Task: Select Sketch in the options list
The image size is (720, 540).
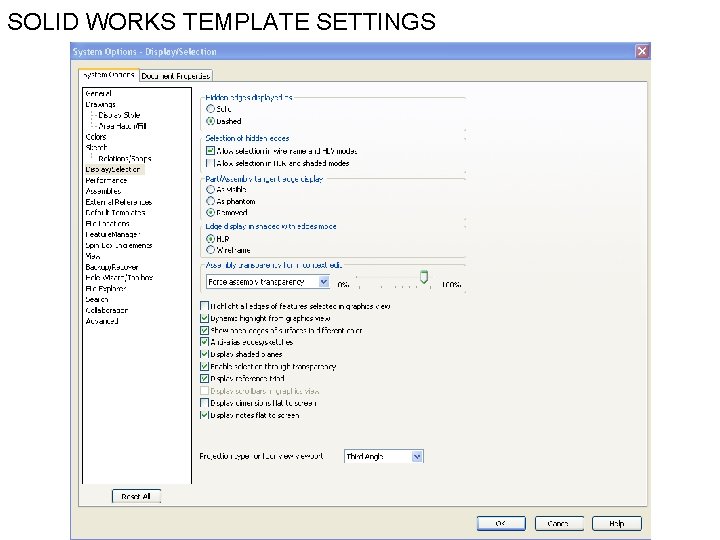Action: 96,147
